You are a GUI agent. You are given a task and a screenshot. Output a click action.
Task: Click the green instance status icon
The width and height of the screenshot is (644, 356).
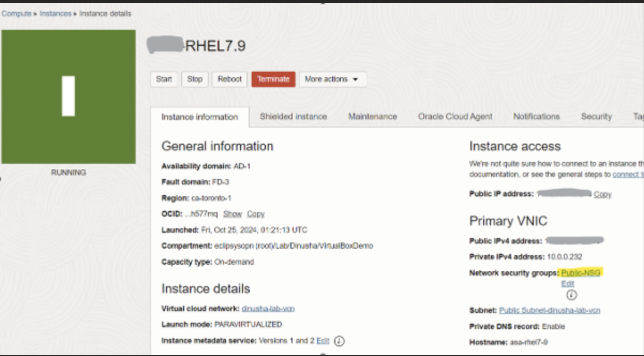pos(68,97)
